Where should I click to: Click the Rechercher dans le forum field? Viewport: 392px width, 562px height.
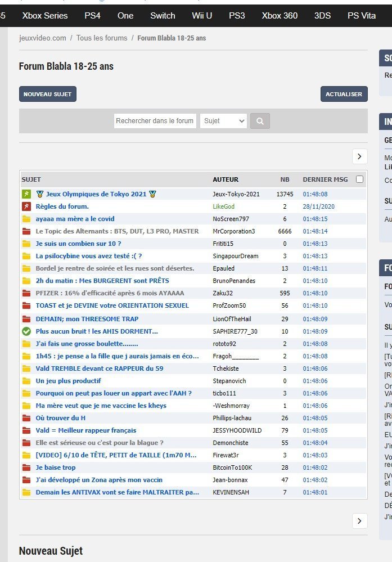tap(155, 121)
